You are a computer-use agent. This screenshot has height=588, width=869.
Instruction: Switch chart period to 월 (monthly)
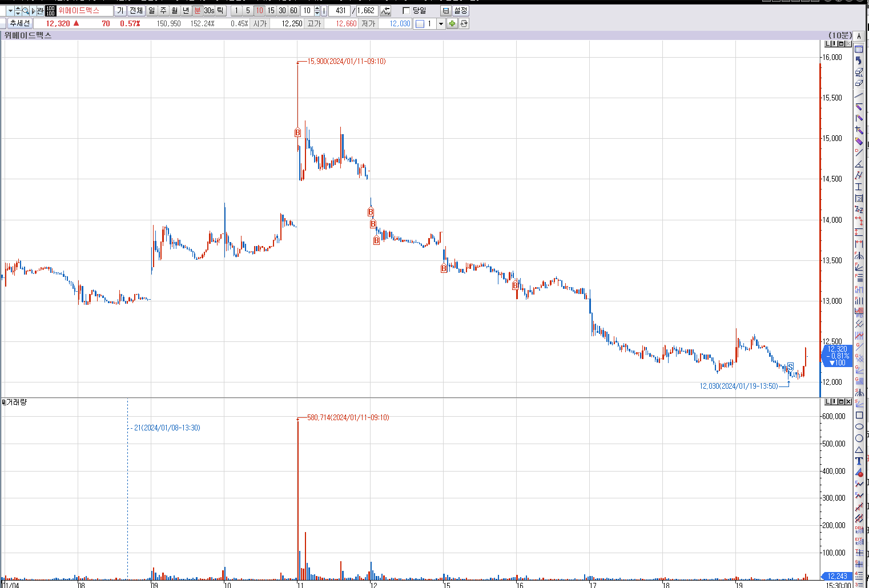pyautogui.click(x=174, y=11)
